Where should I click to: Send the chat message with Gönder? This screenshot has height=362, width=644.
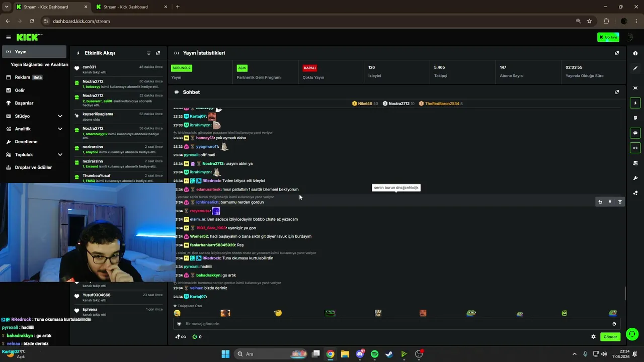point(610,337)
